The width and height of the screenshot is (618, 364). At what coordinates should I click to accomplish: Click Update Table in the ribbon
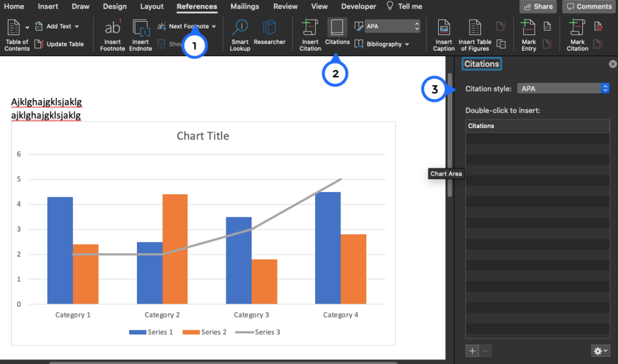pyautogui.click(x=59, y=44)
